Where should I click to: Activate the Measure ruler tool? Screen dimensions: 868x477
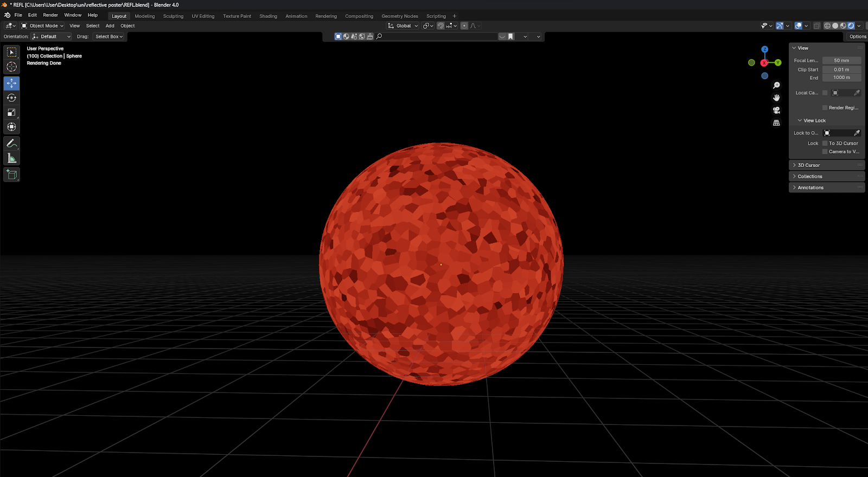tap(11, 158)
